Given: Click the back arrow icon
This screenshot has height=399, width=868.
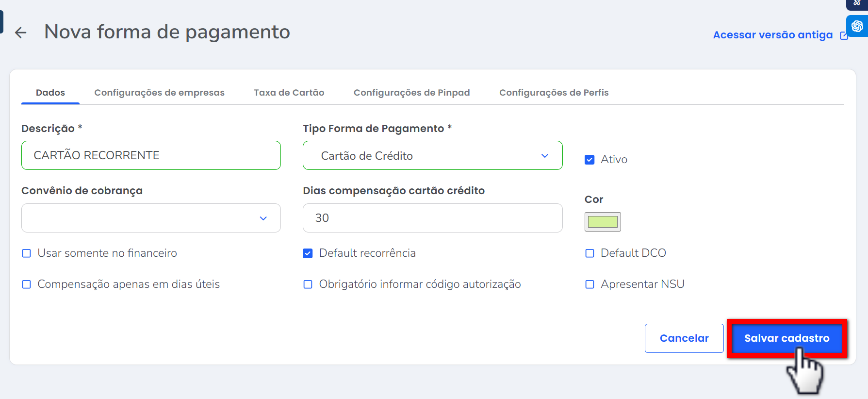Looking at the screenshot, I should tap(20, 33).
